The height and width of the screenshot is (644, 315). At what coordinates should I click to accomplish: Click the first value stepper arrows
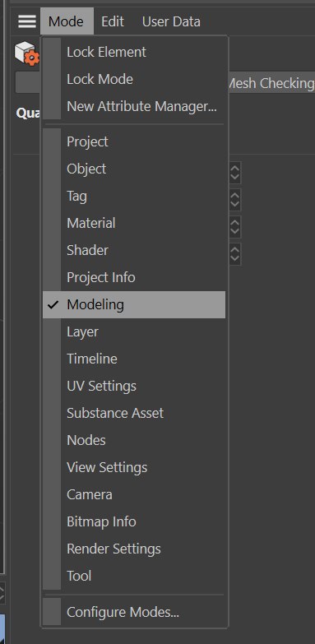[235, 173]
